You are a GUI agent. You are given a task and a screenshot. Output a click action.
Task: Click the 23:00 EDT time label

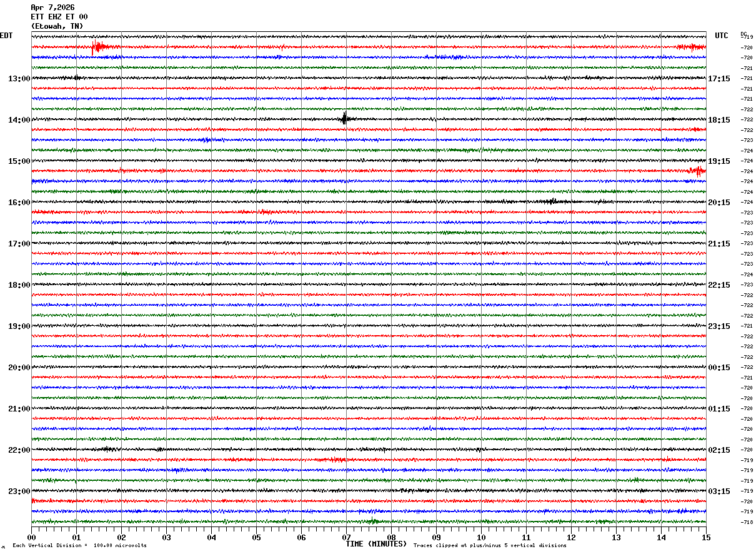tap(19, 491)
